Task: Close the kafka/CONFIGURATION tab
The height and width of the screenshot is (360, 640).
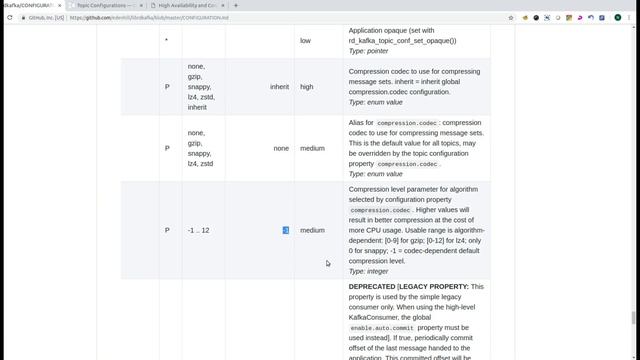Action: 60,5
